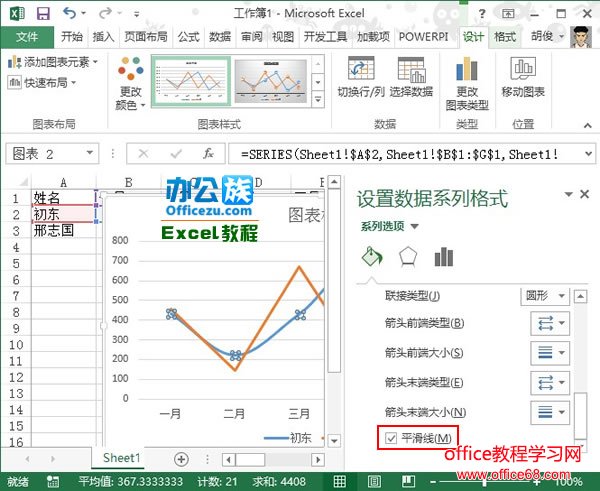
Task: Open join type 联接类型 dropdown
Action: 545,296
